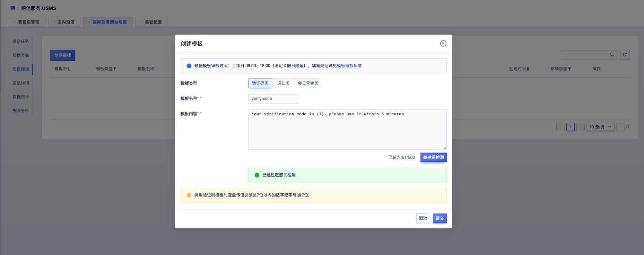
Task: Click the USMS chat bubble logo icon
Action: point(13,8)
